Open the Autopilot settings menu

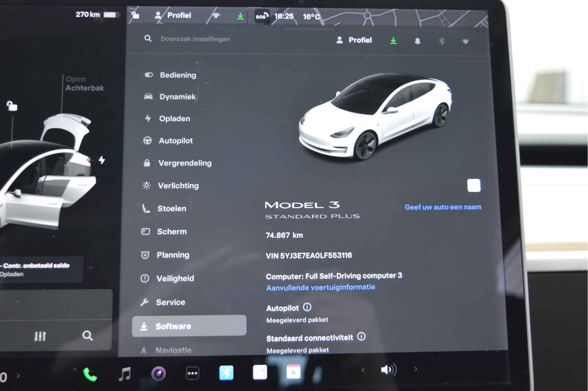click(x=168, y=141)
